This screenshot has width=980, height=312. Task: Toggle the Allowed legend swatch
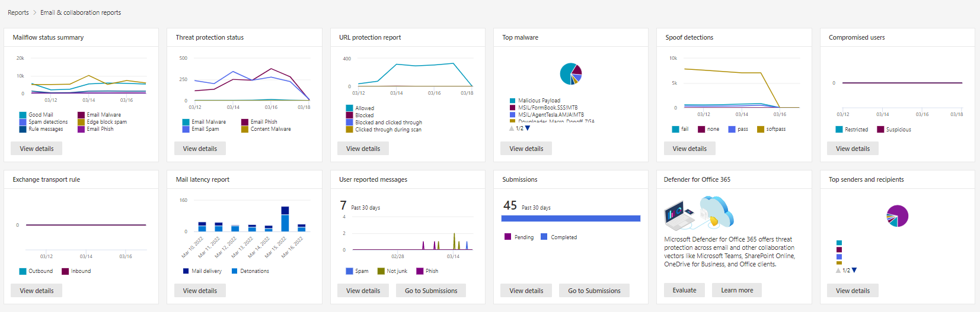(350, 108)
